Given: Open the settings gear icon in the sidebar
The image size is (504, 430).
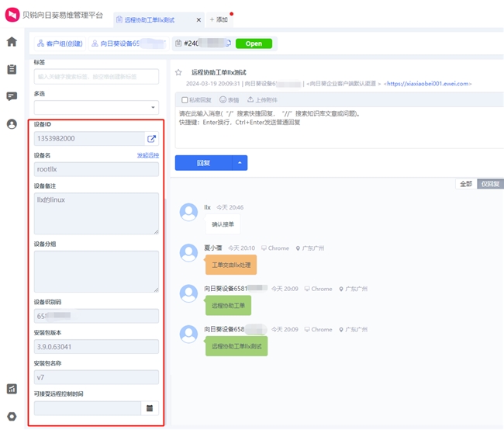Looking at the screenshot, I should point(12,417).
